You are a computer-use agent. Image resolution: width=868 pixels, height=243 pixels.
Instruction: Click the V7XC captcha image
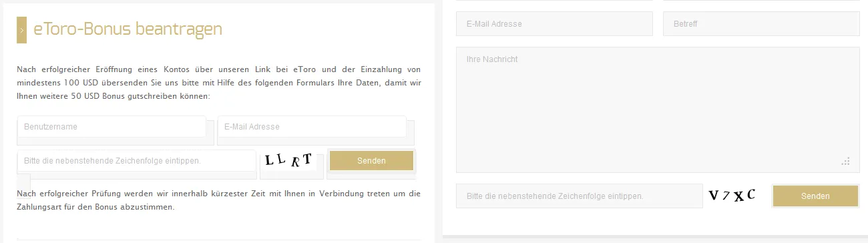pos(732,196)
